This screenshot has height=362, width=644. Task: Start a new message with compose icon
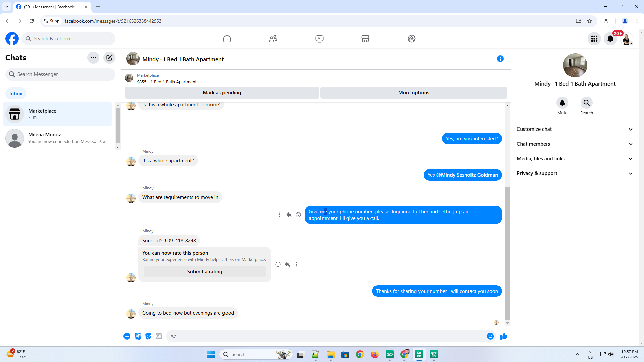tap(109, 58)
